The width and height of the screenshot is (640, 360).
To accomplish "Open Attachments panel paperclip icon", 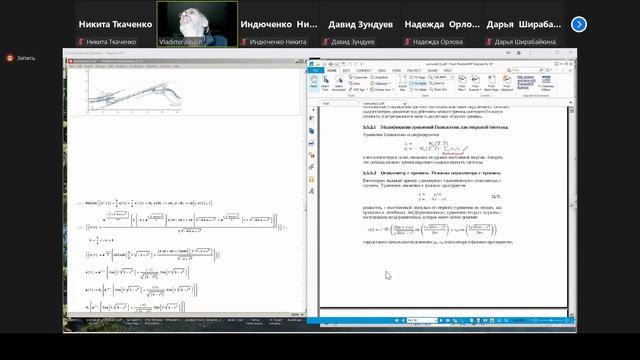I will [x=311, y=167].
